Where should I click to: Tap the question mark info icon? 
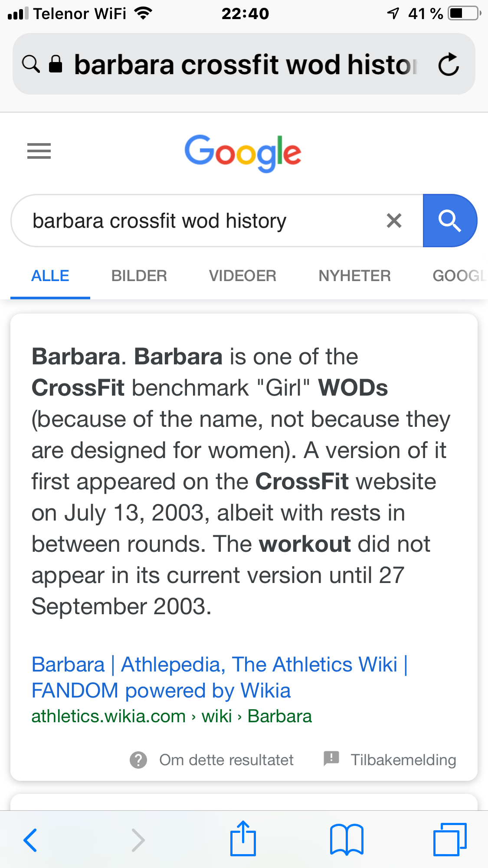pos(138,760)
